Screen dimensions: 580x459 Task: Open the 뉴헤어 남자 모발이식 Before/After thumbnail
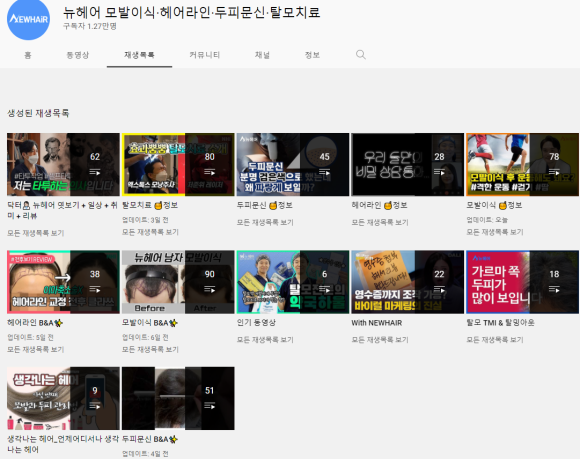point(178,282)
